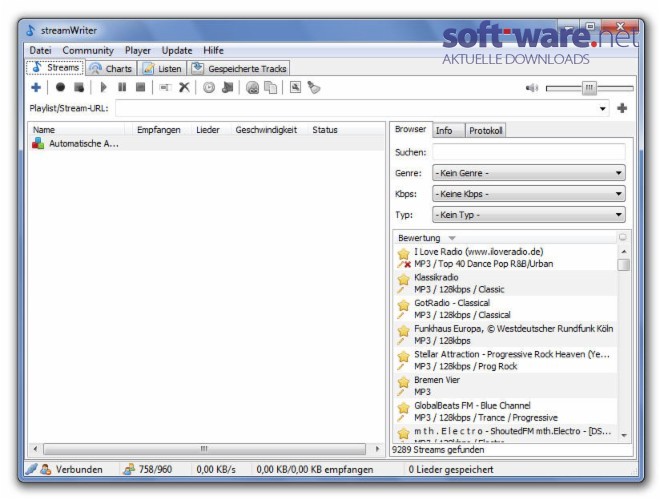This screenshot has width=660, height=500.
Task: Click the Status column header
Action: pos(325,130)
